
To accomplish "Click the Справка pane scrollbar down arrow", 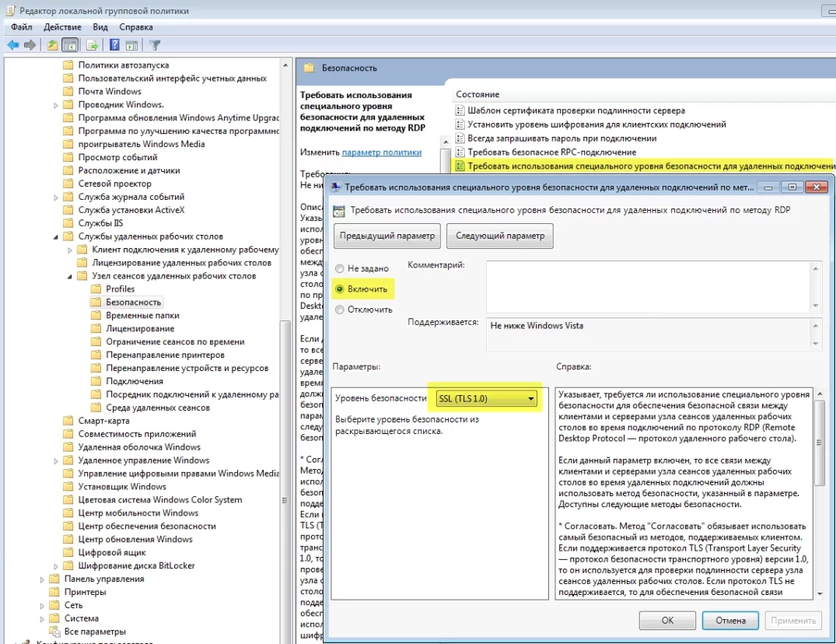I will (820, 593).
